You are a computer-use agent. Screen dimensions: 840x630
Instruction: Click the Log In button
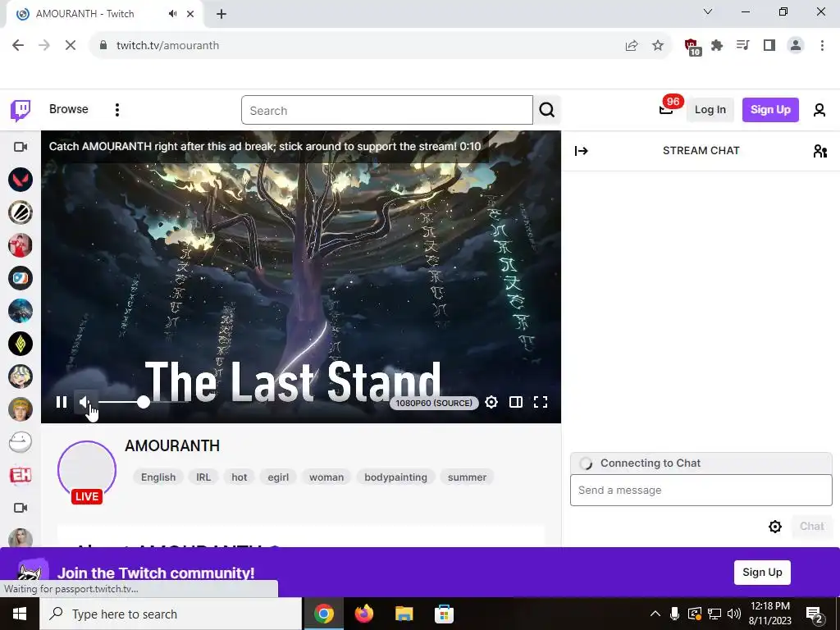(710, 110)
